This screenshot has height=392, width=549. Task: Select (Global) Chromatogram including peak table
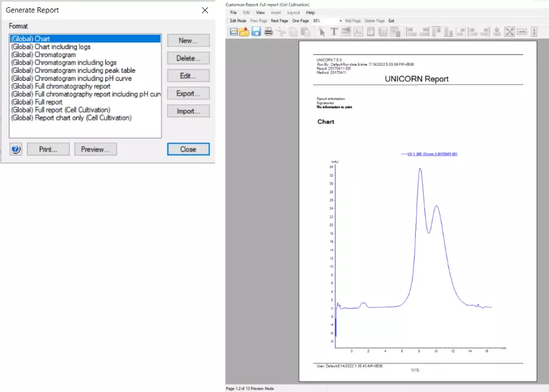point(74,70)
